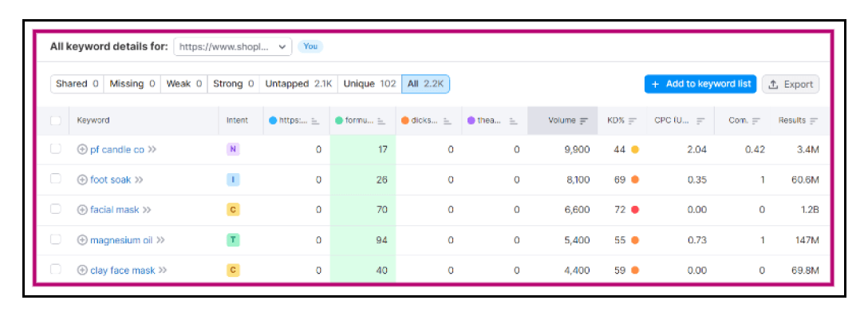The image size is (868, 316).
Task: Sort by the blue https column sort icon
Action: [x=316, y=120]
